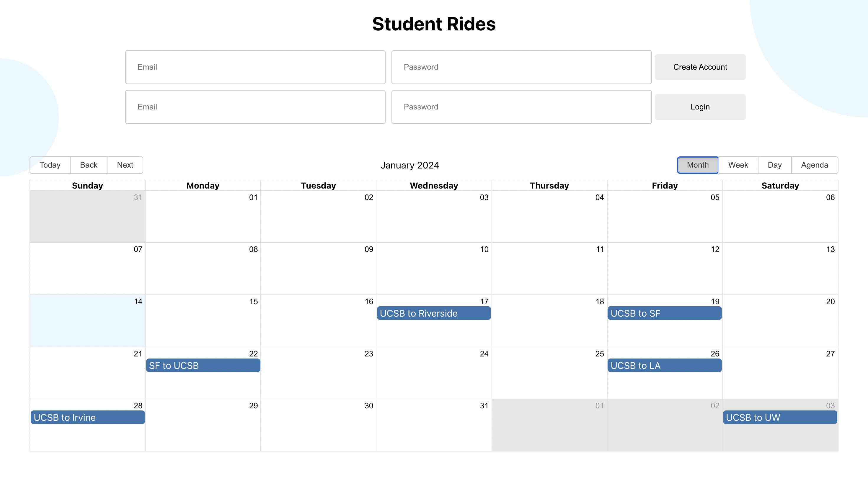
Task: Open the UCSB to Irvine ride
Action: click(x=87, y=418)
